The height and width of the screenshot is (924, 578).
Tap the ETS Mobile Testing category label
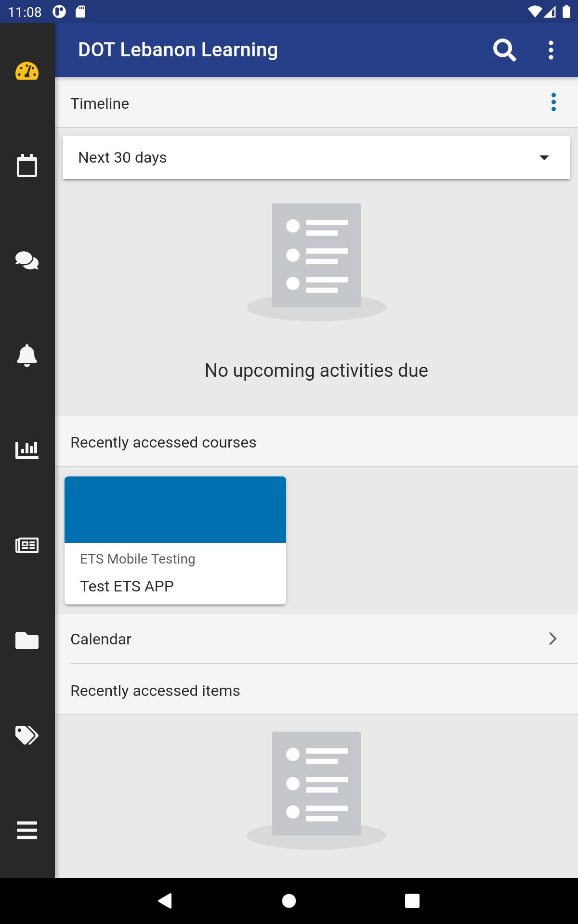(x=138, y=559)
